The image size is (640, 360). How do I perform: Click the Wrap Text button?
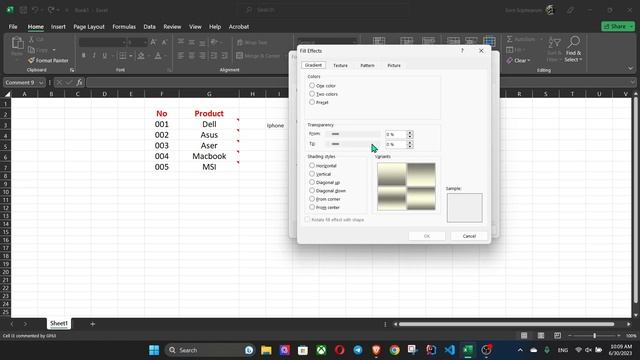pos(252,42)
